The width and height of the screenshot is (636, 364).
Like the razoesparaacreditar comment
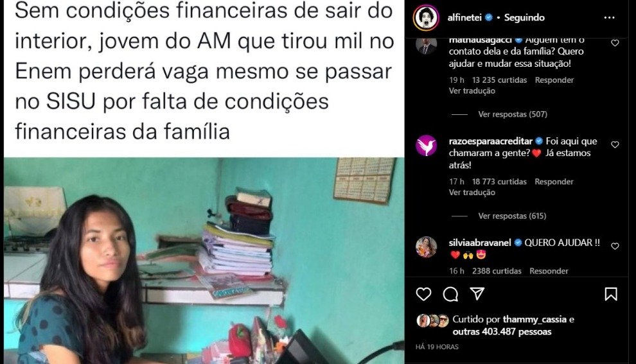pyautogui.click(x=615, y=144)
